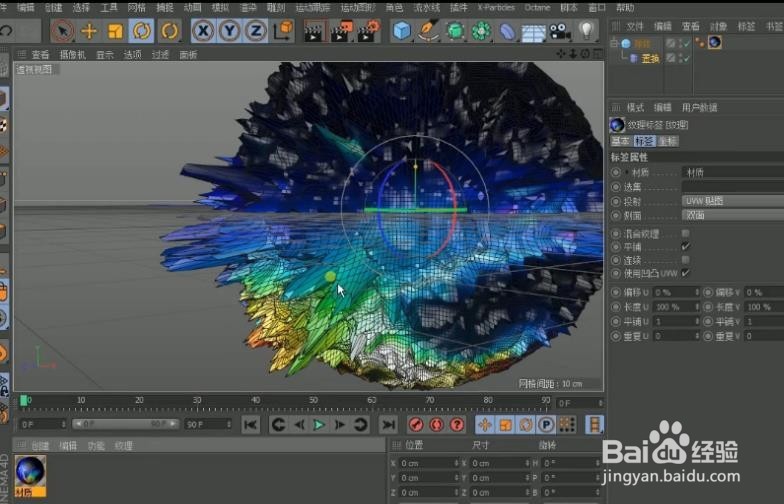Open the deformer objects icon

507,31
